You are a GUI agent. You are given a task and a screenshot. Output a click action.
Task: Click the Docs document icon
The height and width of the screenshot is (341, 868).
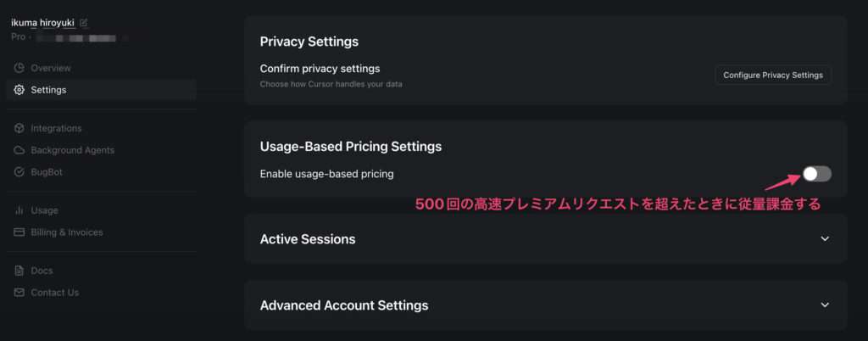click(19, 271)
